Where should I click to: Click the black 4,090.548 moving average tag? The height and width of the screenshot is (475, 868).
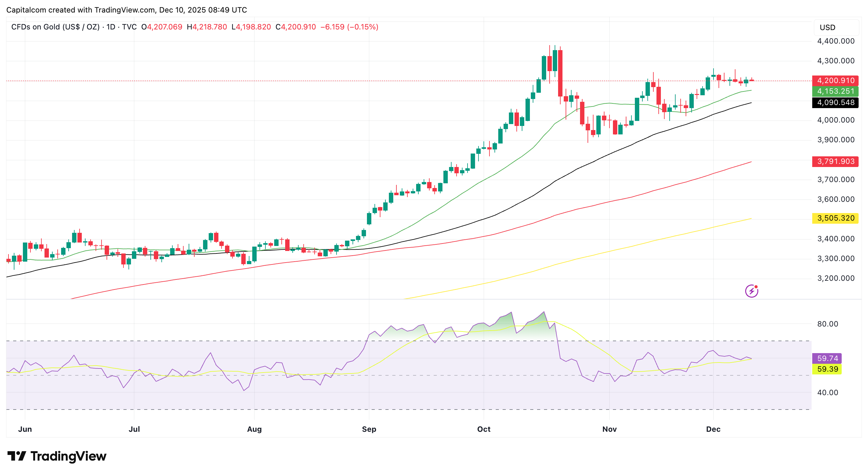[835, 102]
